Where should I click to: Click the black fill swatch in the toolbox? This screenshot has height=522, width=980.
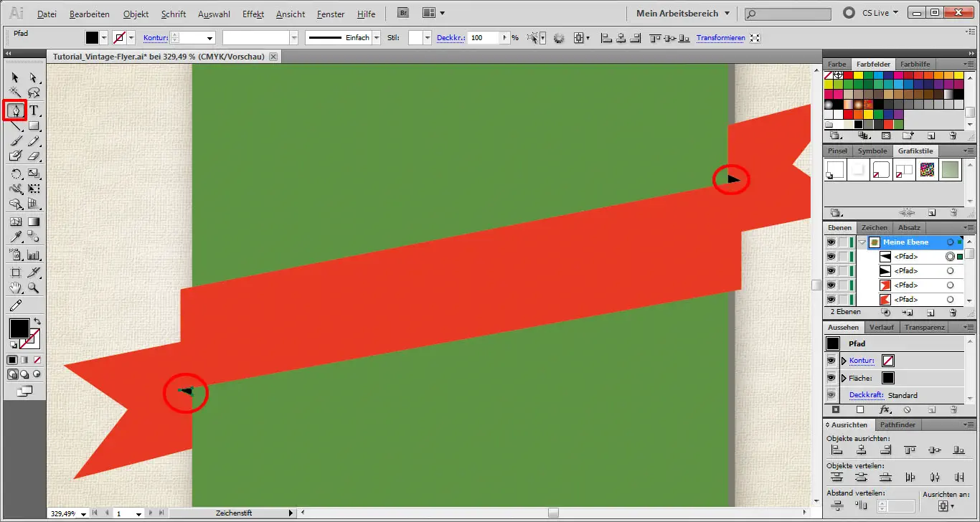[19, 329]
